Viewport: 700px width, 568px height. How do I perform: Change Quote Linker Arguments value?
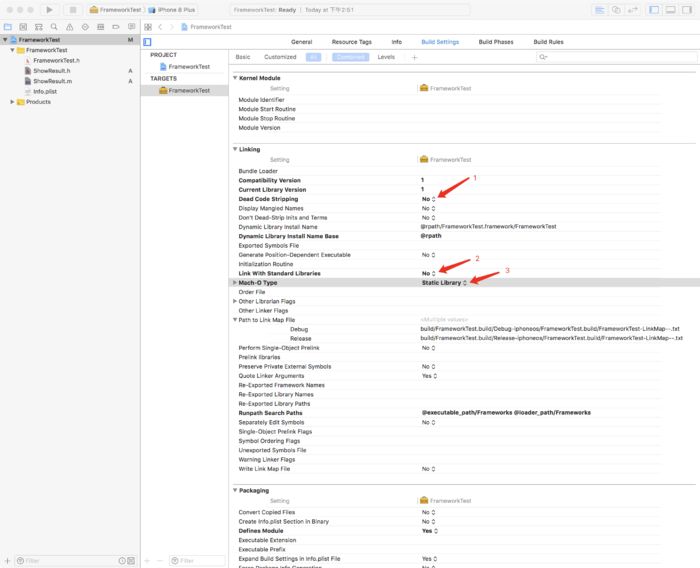point(429,376)
